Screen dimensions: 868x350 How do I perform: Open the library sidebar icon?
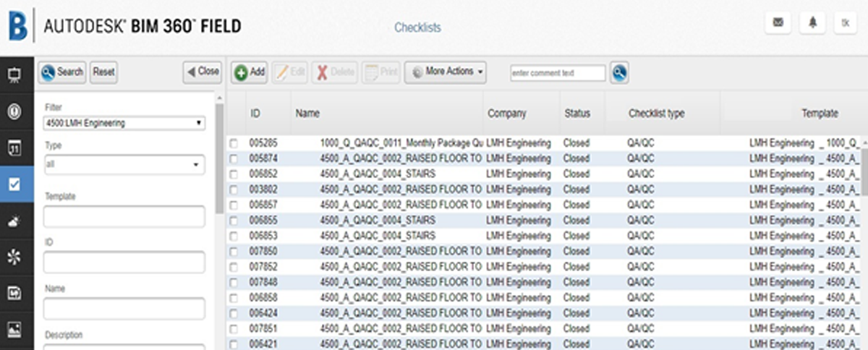14,293
